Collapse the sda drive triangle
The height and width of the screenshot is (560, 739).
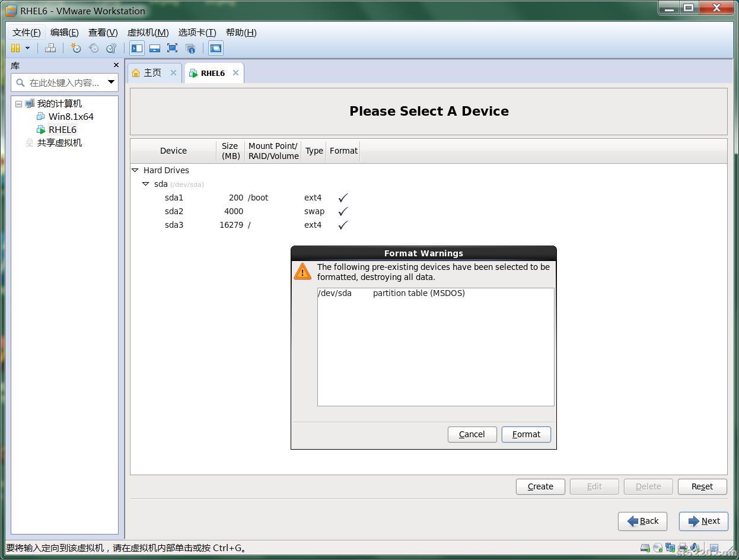pyautogui.click(x=145, y=184)
